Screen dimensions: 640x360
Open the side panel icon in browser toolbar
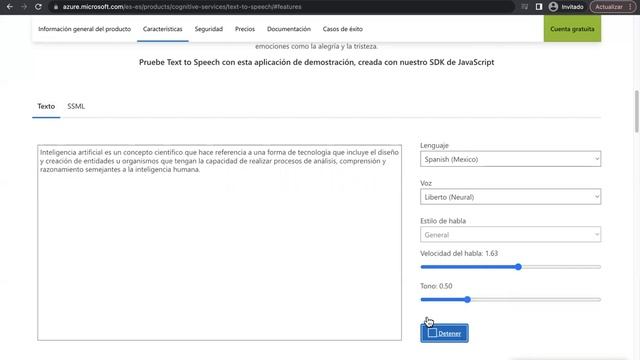click(x=539, y=7)
